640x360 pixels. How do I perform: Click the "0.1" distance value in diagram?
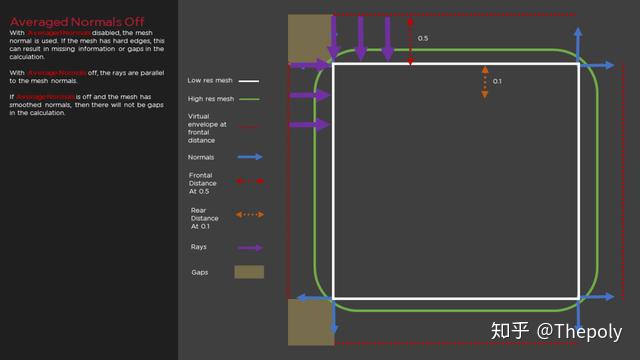pos(497,81)
